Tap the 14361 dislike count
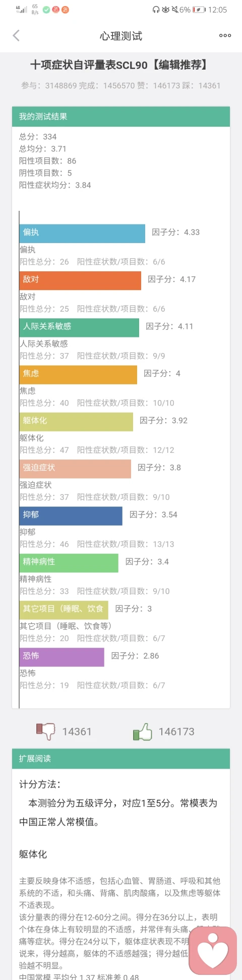 (x=77, y=731)
